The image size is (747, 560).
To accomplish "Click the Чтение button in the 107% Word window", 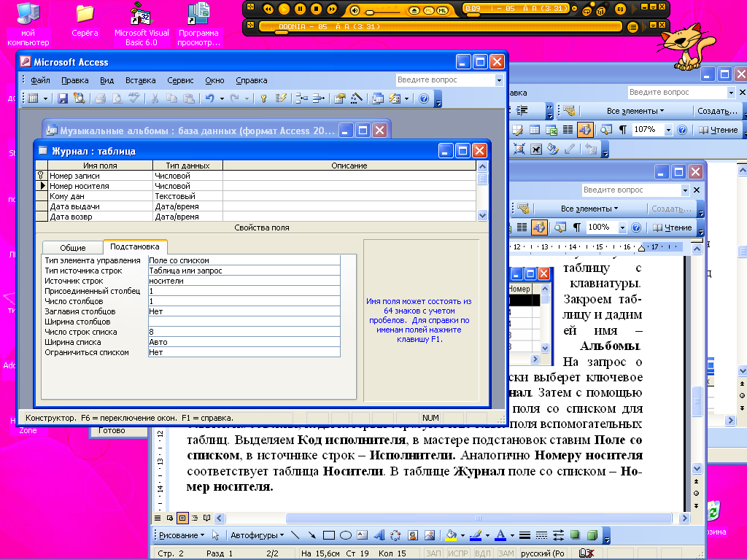I will pyautogui.click(x=718, y=130).
